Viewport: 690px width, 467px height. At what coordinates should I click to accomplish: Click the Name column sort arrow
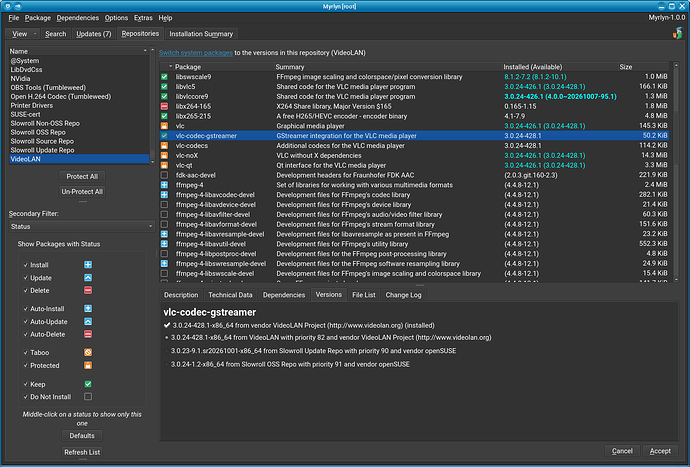[145, 51]
